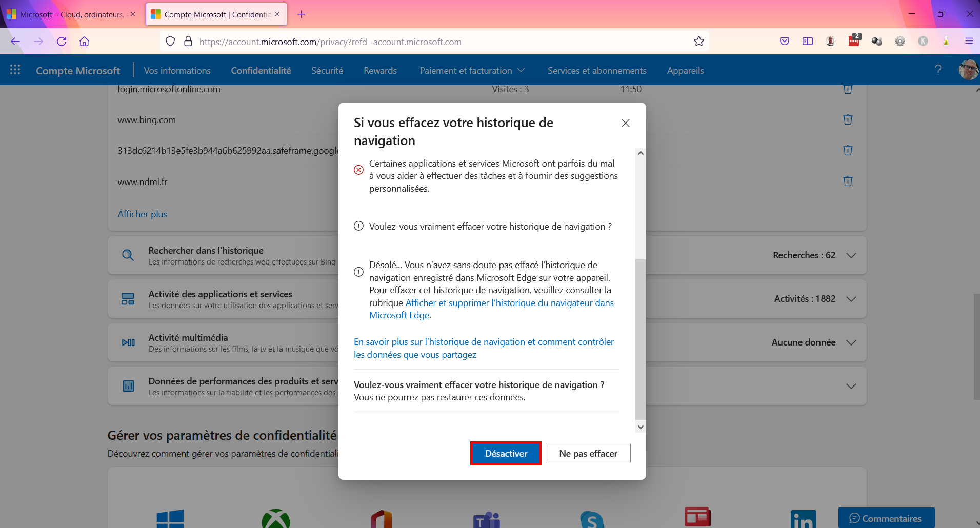The image size is (980, 528).
Task: Go forward in the browser
Action: tap(38, 42)
